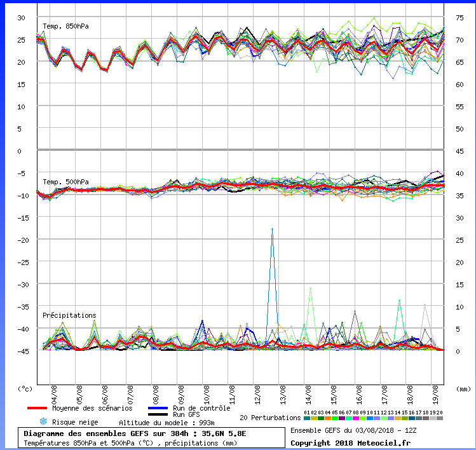Click the black 'Run GFS' legend line

(x=158, y=414)
